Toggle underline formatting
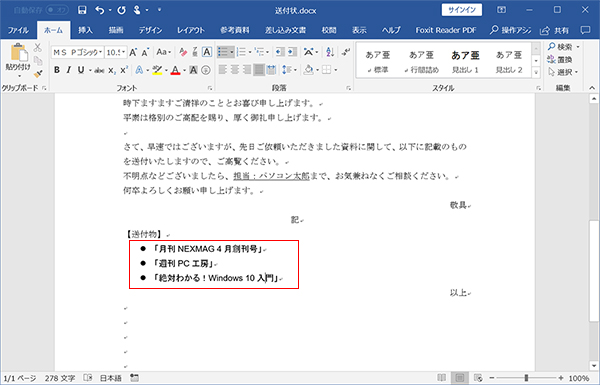The image size is (600, 385). pyautogui.click(x=81, y=70)
